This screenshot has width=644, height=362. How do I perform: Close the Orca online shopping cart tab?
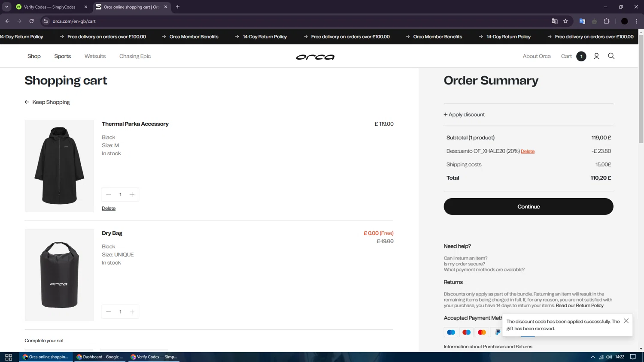click(x=166, y=7)
